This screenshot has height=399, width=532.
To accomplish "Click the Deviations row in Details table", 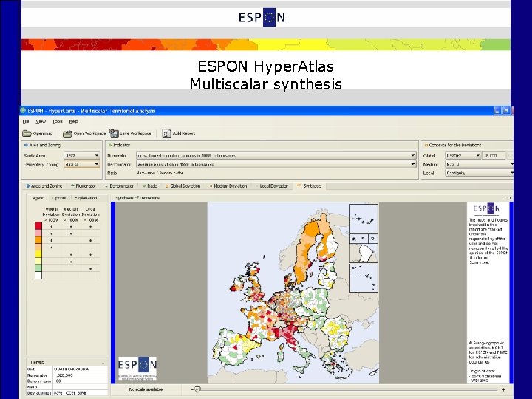I will pos(66,392).
